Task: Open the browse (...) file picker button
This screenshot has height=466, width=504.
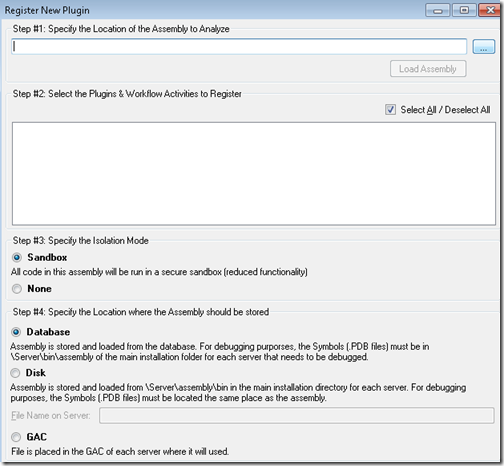Action: tap(484, 47)
